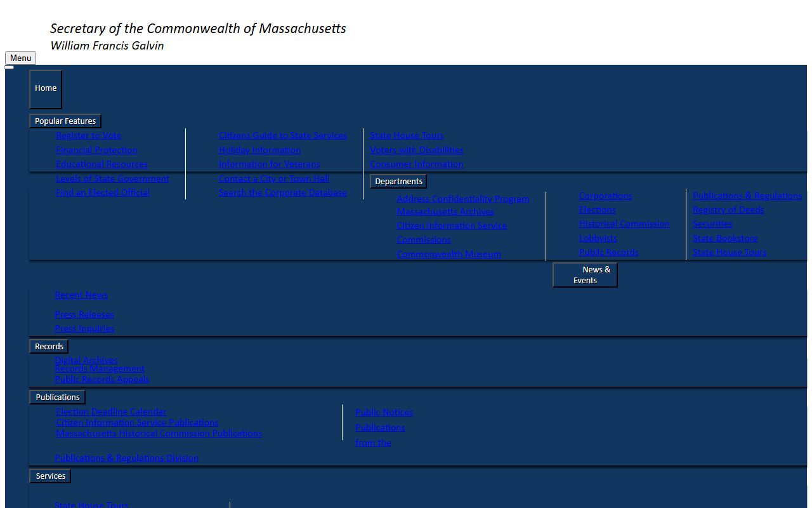Image resolution: width=812 pixels, height=508 pixels.
Task: Select the News & Events menu
Action: (585, 275)
